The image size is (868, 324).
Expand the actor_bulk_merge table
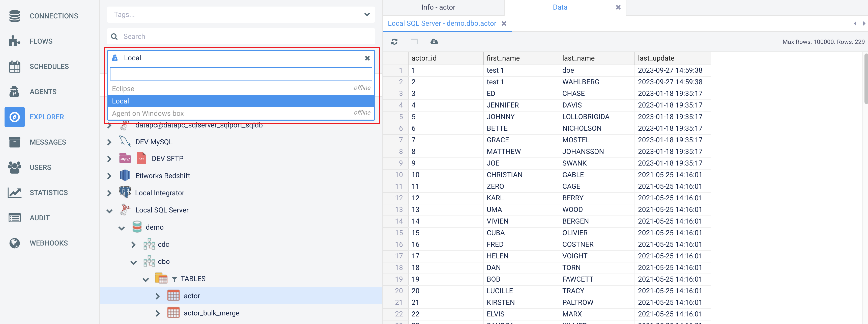(x=157, y=313)
